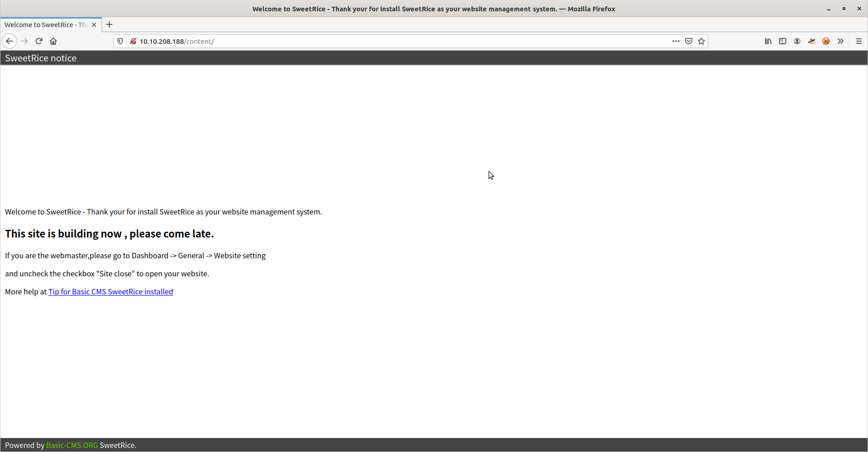The width and height of the screenshot is (868, 452).
Task: Close the Firefox window
Action: coord(859,9)
